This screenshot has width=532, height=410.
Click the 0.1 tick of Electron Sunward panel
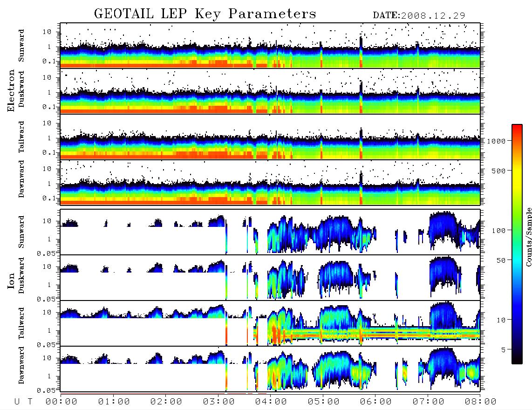(49, 61)
